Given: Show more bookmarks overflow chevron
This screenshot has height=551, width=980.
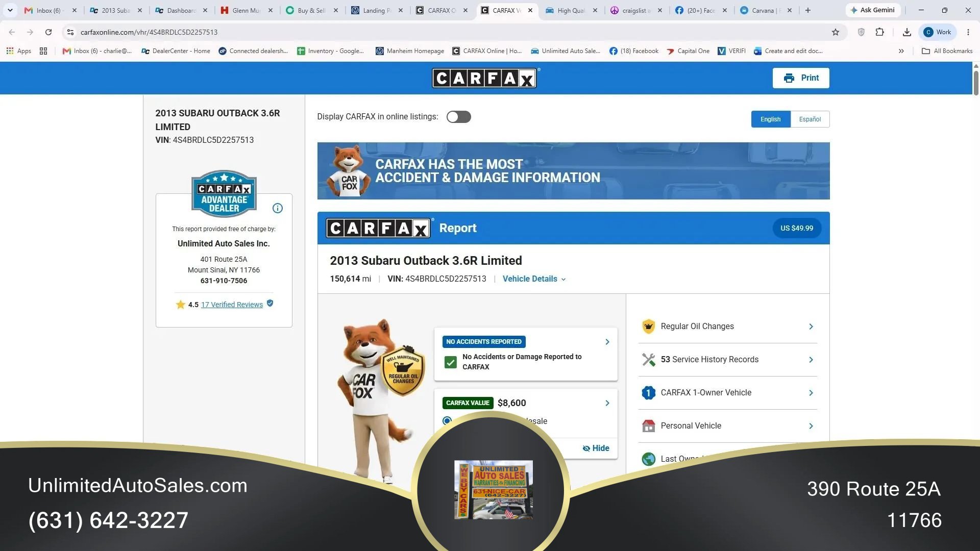Looking at the screenshot, I should (x=901, y=51).
